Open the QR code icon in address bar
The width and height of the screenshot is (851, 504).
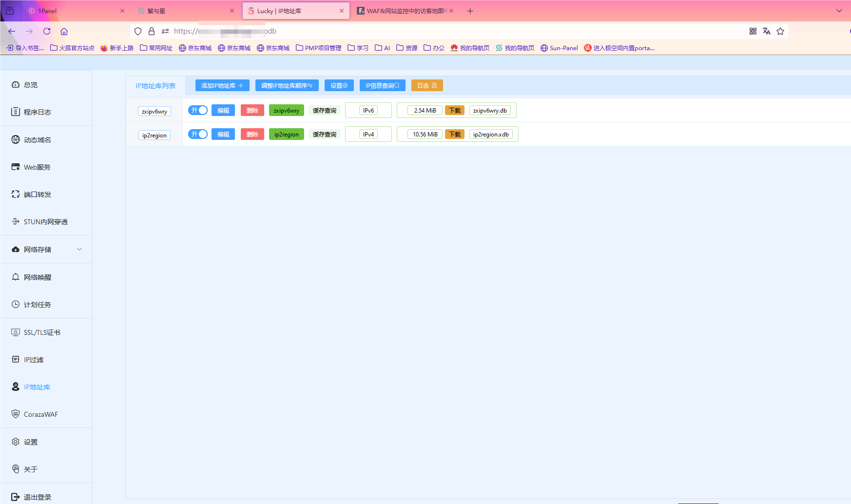point(753,31)
